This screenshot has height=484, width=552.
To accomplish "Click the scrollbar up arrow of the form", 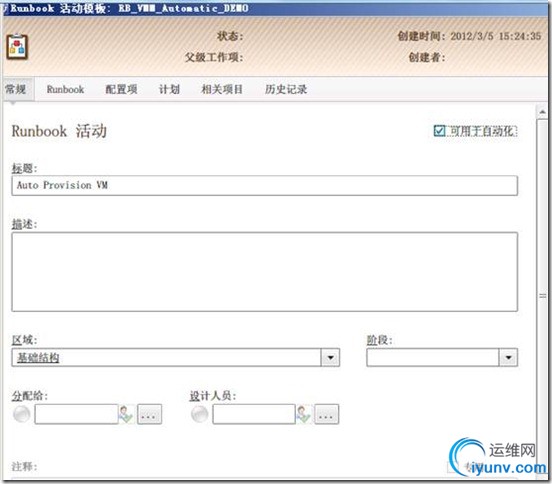I will pos(542,112).
